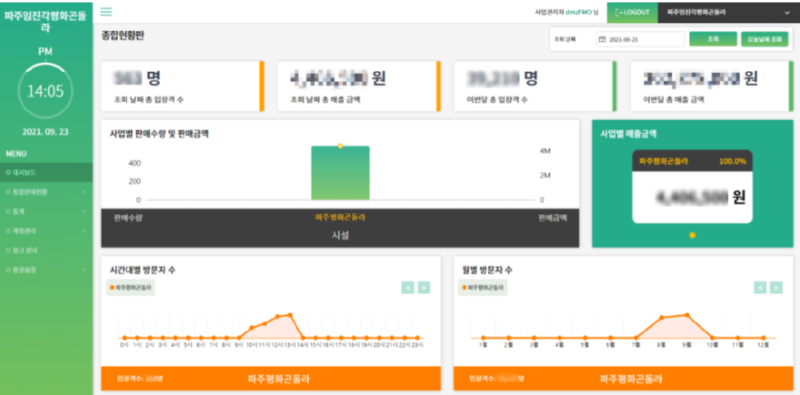The image size is (800, 395).
Task: Click the 조회 날짜 총 매출 금액 card
Action: coord(359,86)
